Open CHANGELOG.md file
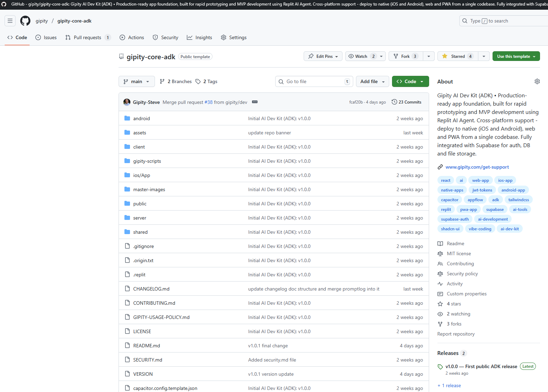The height and width of the screenshot is (392, 548). click(151, 289)
